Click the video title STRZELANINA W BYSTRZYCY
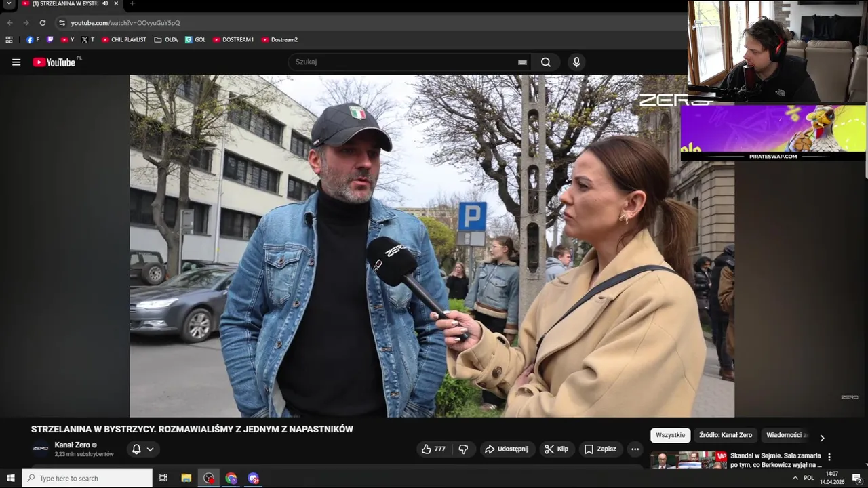 tap(192, 429)
